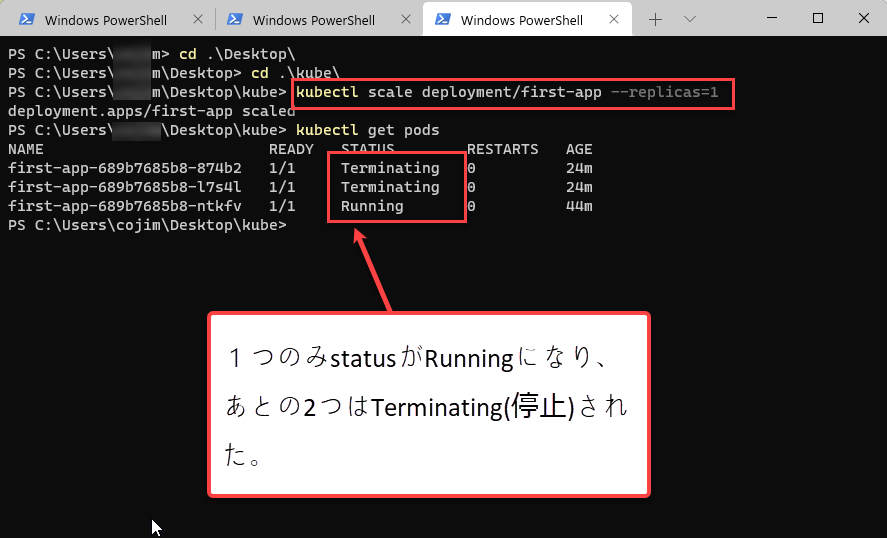Close the active third PowerShell tab
The width and height of the screenshot is (887, 538).
614,19
